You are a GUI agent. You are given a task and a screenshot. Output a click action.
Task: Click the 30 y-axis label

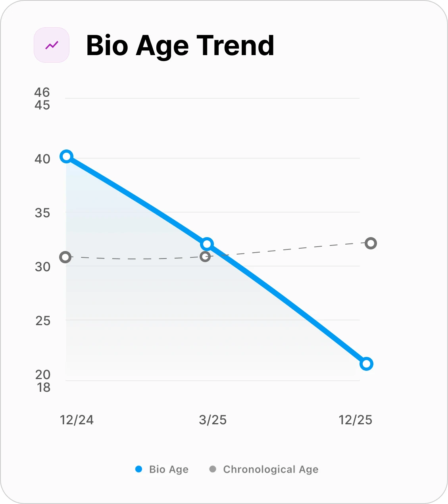point(42,267)
